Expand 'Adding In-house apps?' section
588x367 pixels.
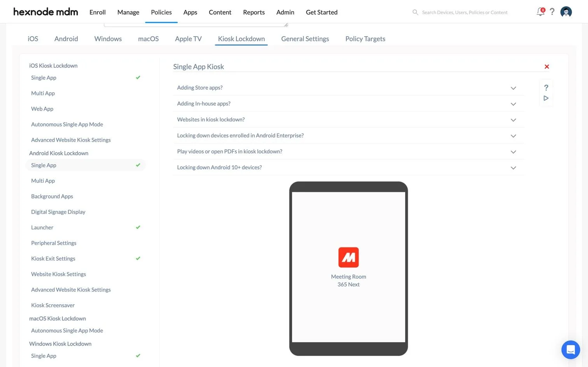coord(348,104)
